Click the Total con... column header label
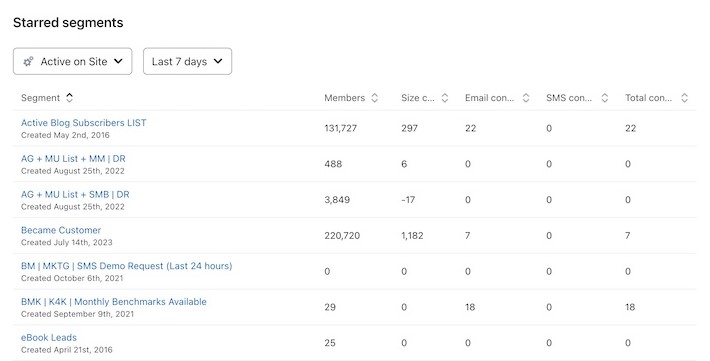 pyautogui.click(x=649, y=98)
